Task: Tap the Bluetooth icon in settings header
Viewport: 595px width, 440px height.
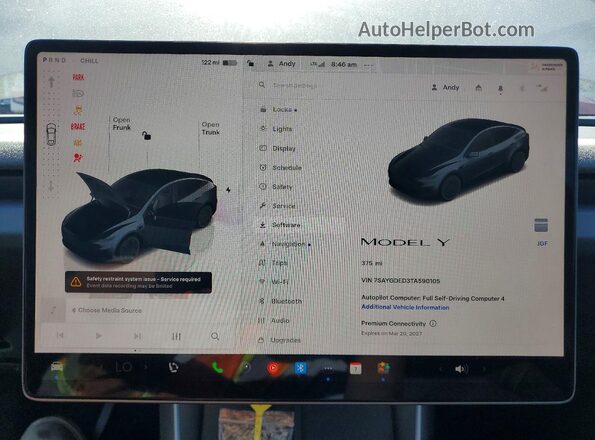Action: tap(522, 89)
